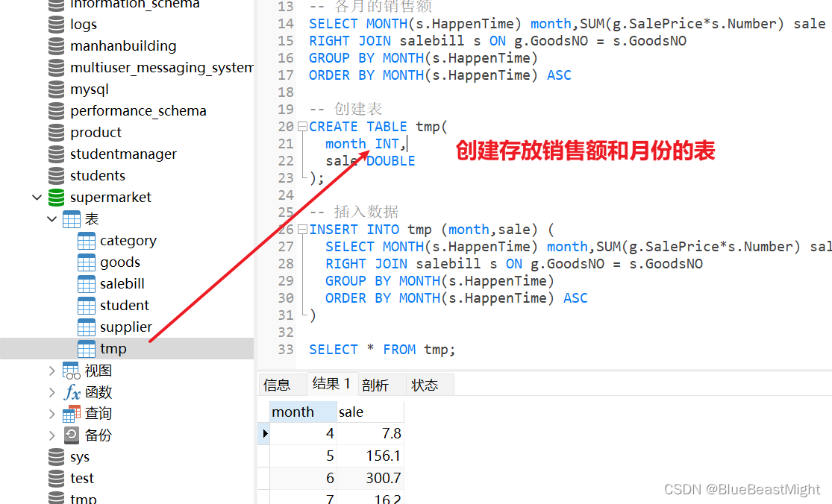Click the category table icon
Screen dimensions: 832x504
(87, 241)
